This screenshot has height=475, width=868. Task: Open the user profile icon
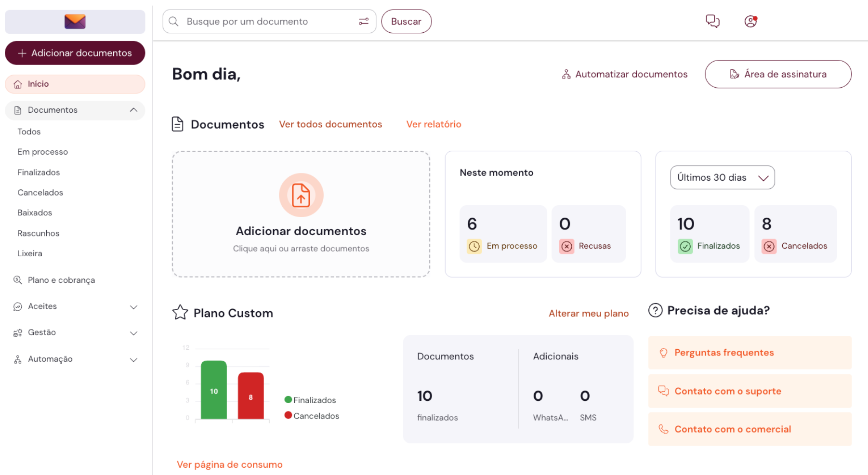pyautogui.click(x=750, y=21)
